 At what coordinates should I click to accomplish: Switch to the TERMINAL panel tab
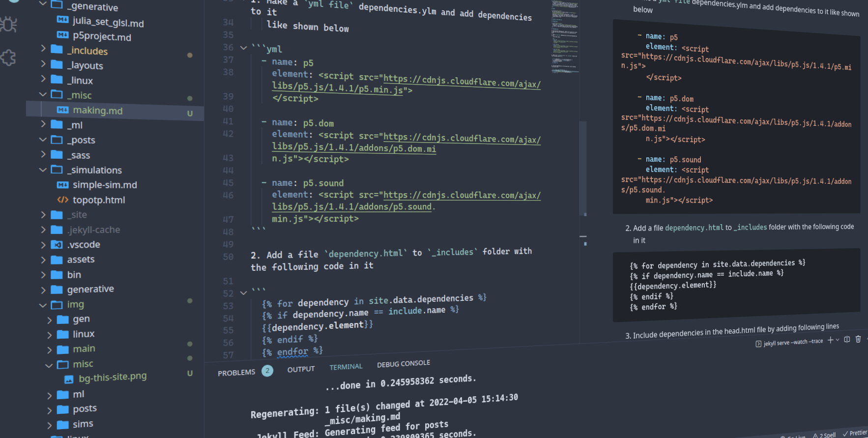click(x=346, y=367)
